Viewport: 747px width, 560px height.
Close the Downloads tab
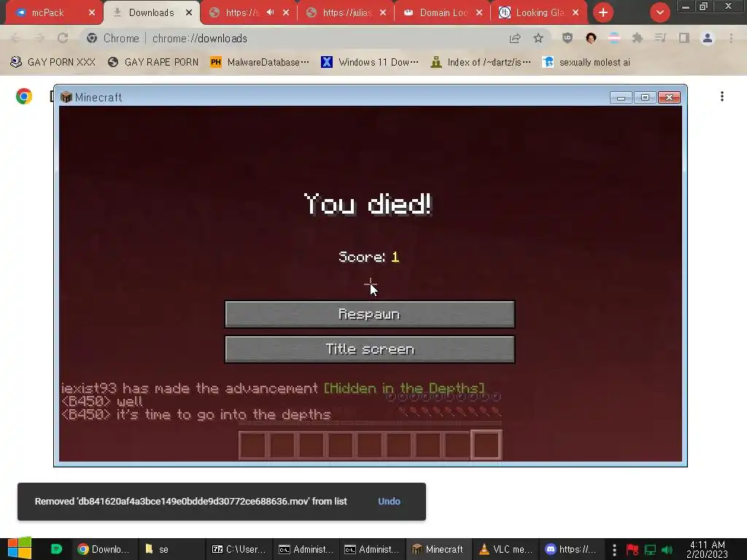(189, 12)
